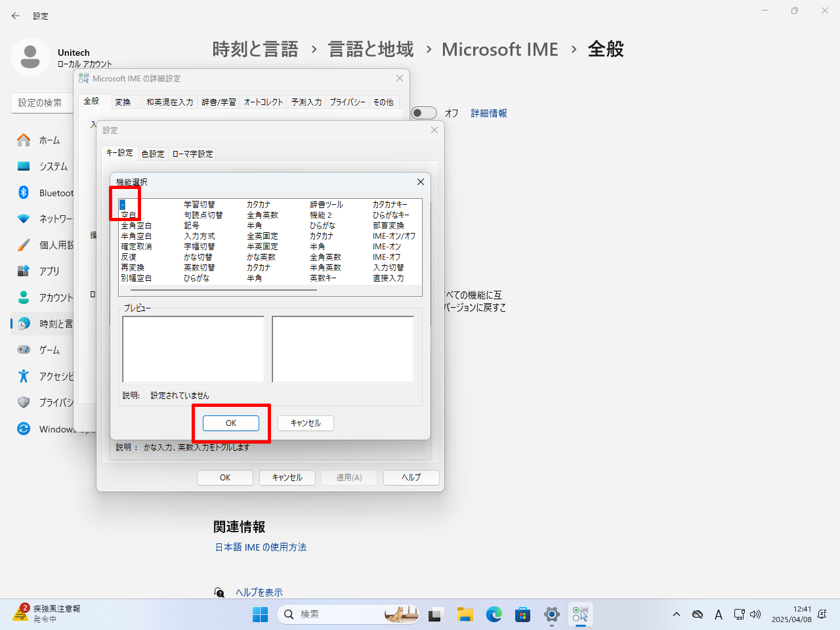Select 再変換 in the function list
The image size is (840, 630).
point(133,268)
